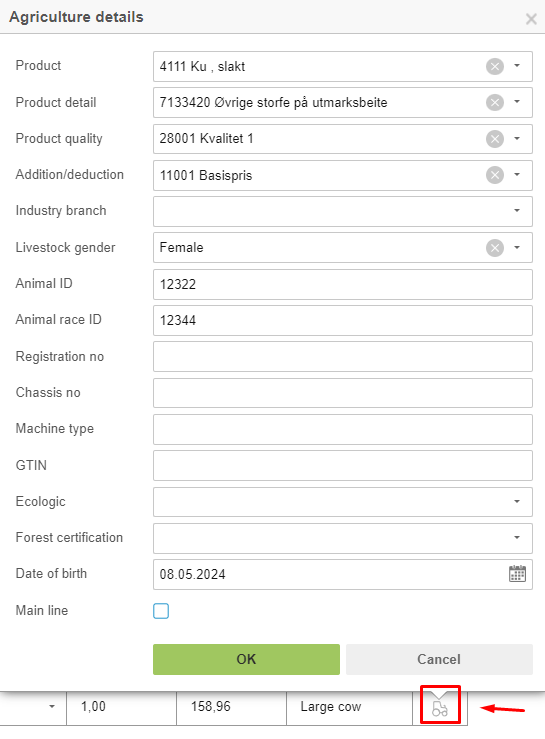Click the GTIN input field
Screen dimensions: 545x739
pos(343,465)
